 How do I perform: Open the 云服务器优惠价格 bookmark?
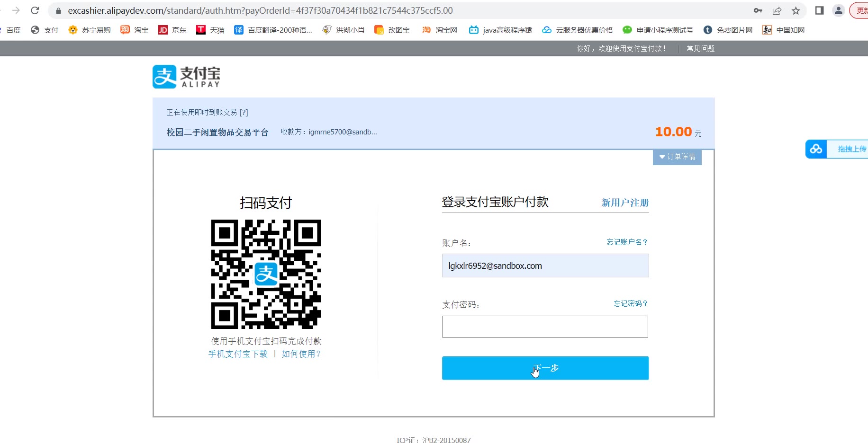click(x=578, y=30)
